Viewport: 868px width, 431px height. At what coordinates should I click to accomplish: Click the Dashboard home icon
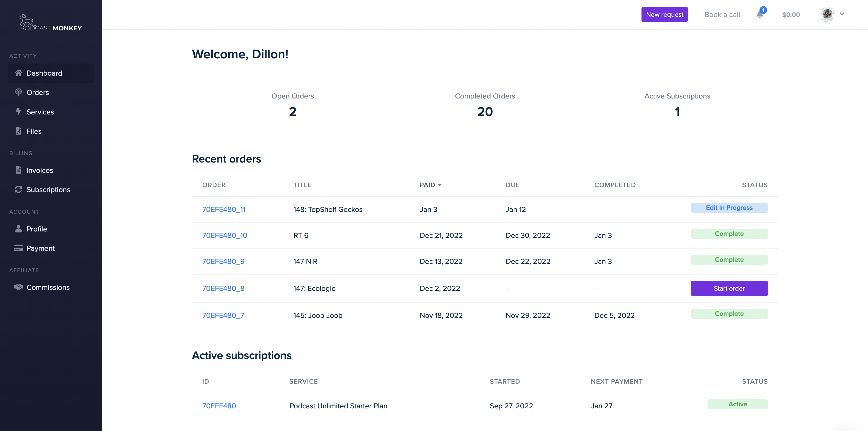[x=19, y=73]
